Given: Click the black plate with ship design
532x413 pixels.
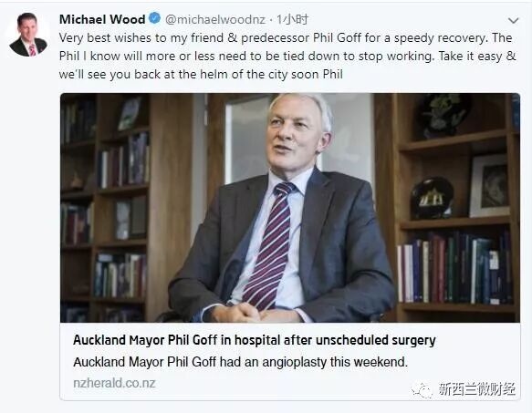Looking at the screenshot, I should 432,199.
